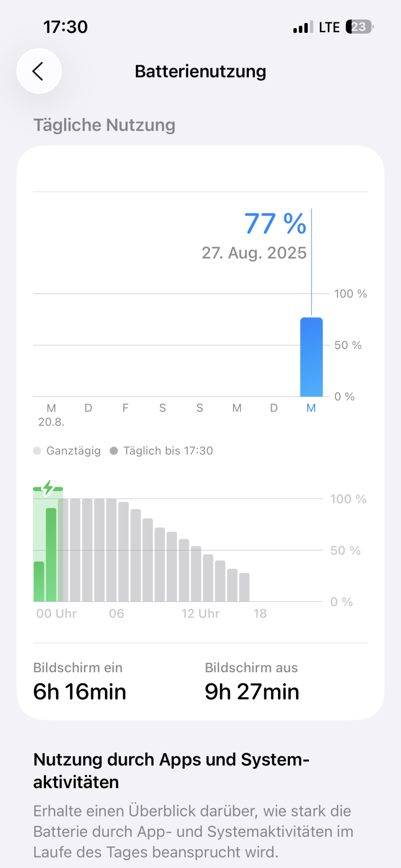Tap the 77 % value readout
Viewport: 401px width, 868px height.
click(x=275, y=224)
